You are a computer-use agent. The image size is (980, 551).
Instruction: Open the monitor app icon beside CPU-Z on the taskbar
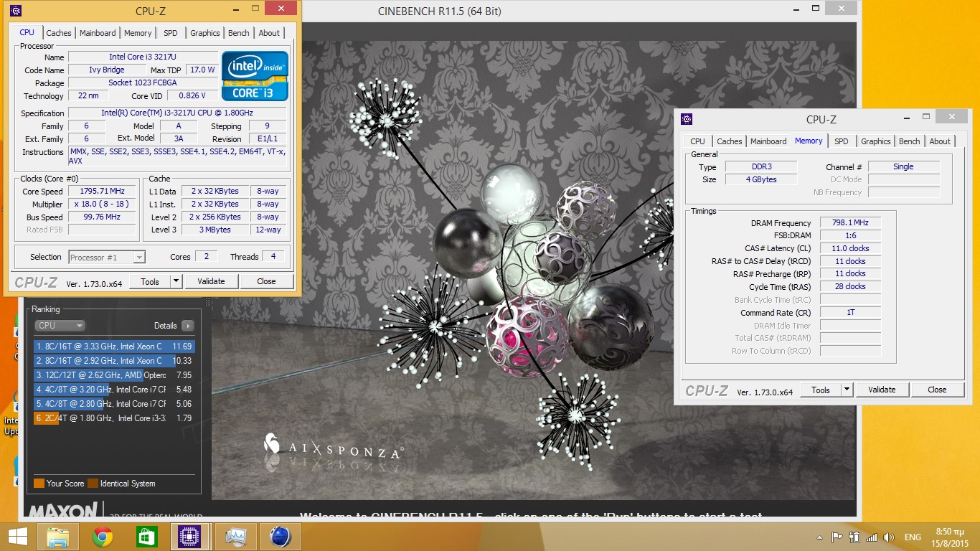(x=235, y=537)
